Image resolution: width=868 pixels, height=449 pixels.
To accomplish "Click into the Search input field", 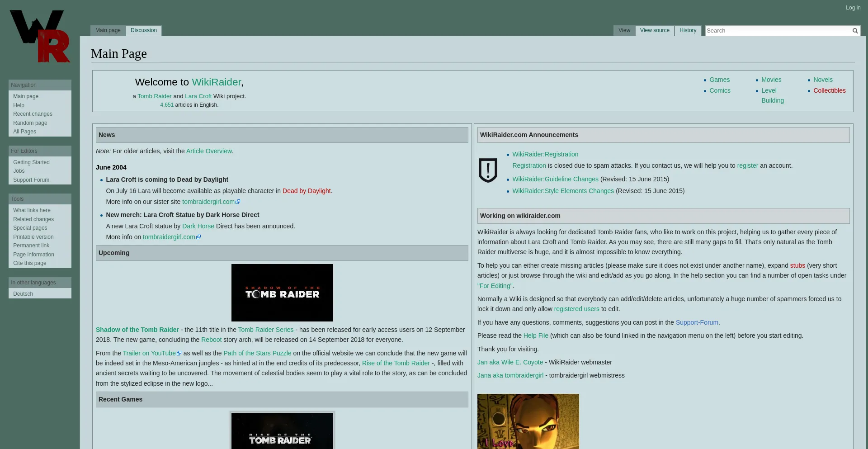I will (777, 31).
